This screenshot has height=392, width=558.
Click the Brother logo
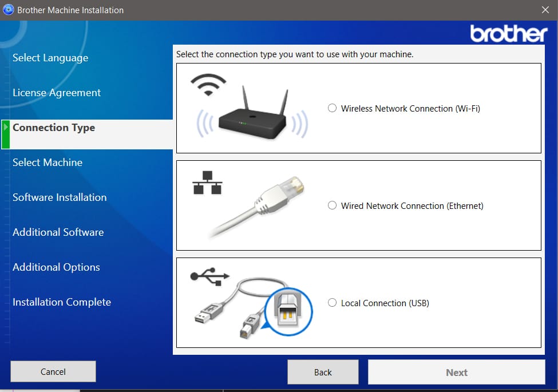(508, 34)
